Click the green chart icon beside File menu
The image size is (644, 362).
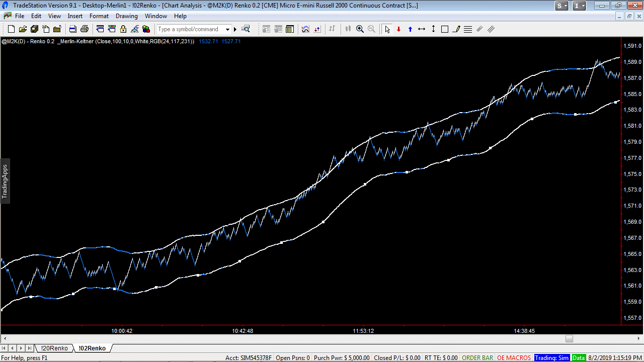(x=8, y=16)
